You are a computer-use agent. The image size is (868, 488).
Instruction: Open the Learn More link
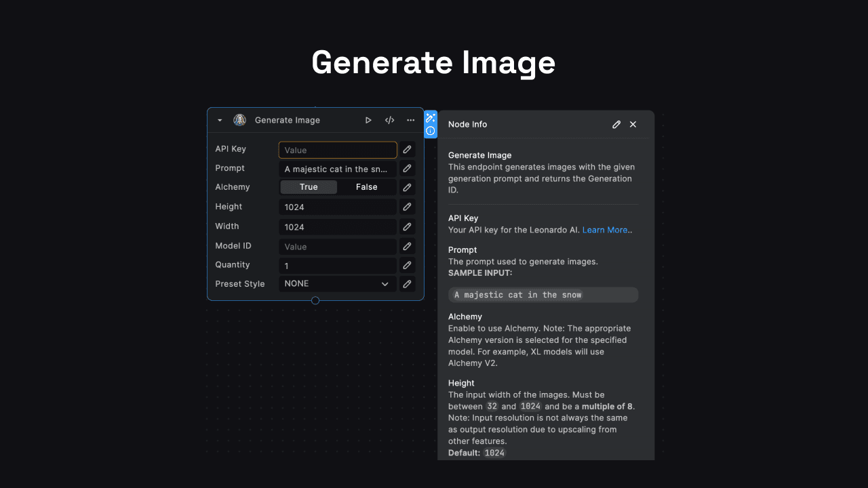[605, 230]
